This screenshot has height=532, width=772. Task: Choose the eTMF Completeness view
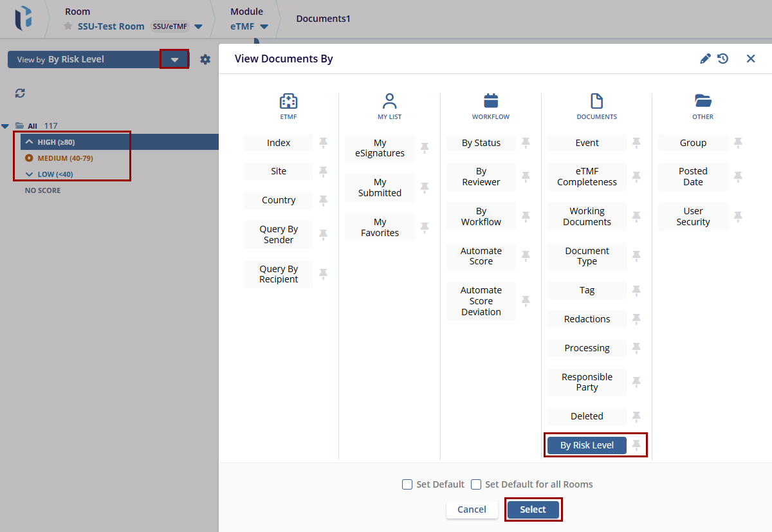(587, 177)
